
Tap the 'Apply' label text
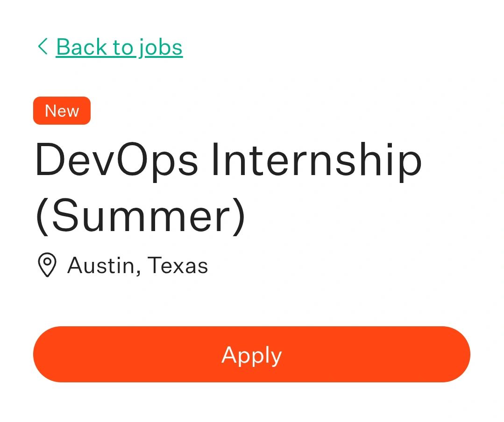[251, 355]
